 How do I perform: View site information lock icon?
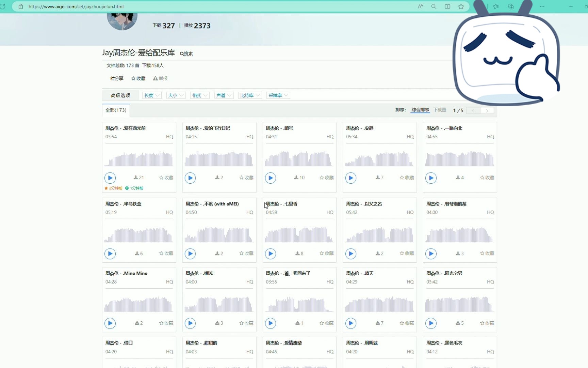tap(21, 6)
